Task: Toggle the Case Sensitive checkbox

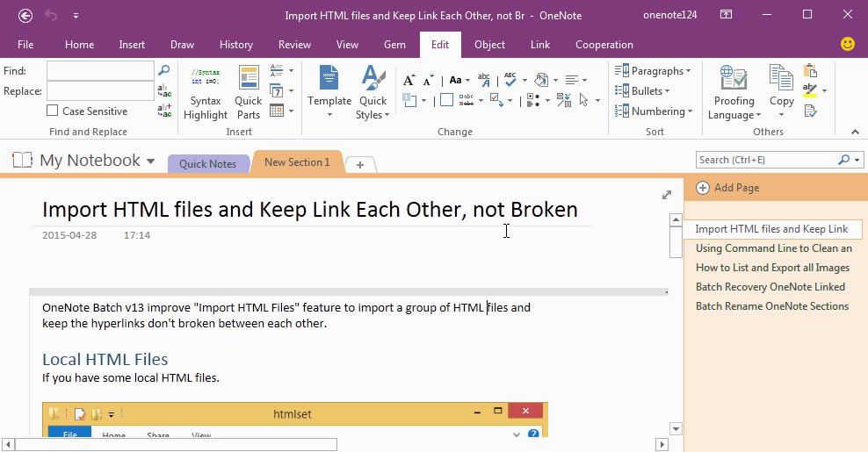Action: click(x=53, y=111)
